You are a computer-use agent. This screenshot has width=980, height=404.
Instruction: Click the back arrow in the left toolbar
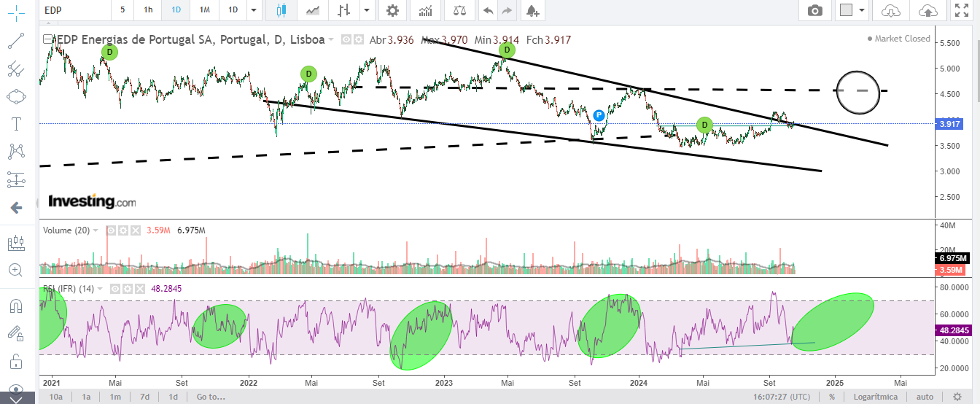coord(15,208)
